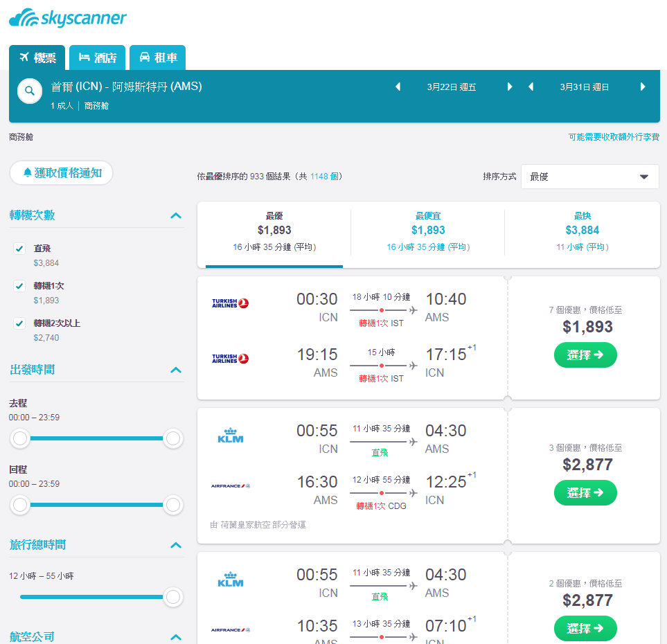Switch to the 機票 flights tab
This screenshot has height=644, width=667.
37,57
